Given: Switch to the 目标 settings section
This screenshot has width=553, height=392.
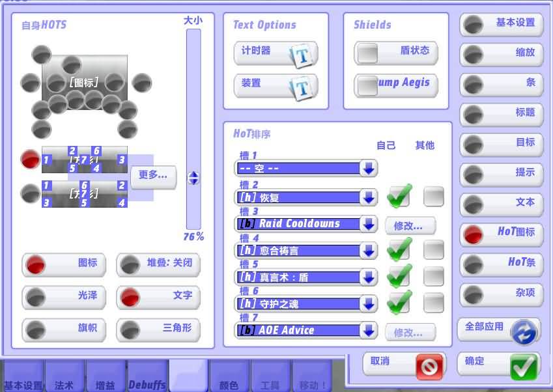Looking at the screenshot, I should [x=502, y=145].
